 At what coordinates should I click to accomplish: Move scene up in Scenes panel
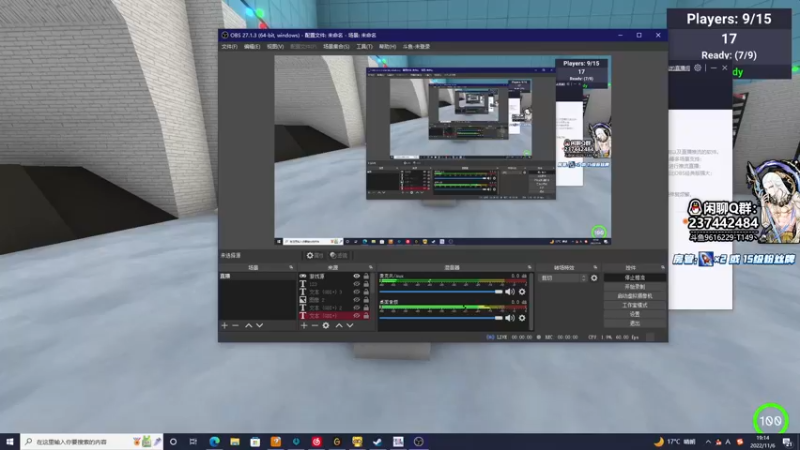point(248,326)
